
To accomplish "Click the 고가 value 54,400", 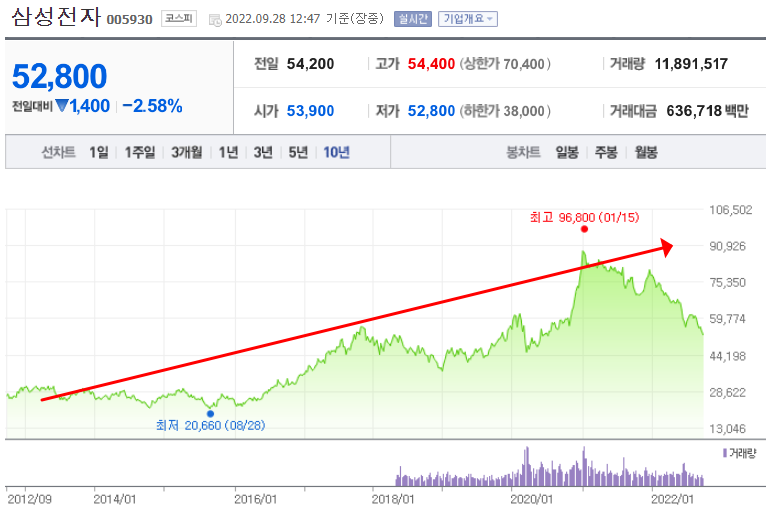I will (x=431, y=64).
